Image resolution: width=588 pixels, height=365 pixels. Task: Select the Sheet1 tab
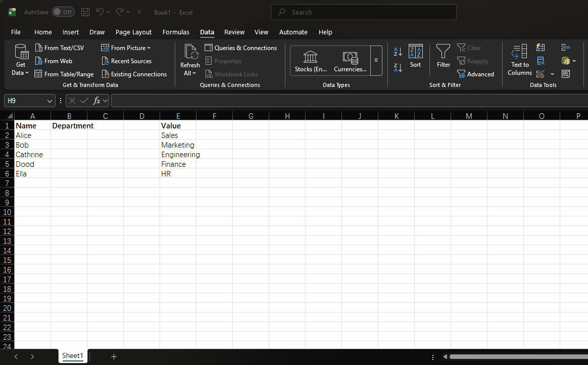(x=72, y=356)
